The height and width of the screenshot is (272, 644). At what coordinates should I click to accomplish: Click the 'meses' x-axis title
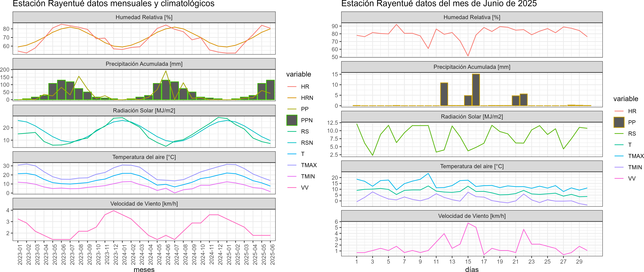coord(144,270)
